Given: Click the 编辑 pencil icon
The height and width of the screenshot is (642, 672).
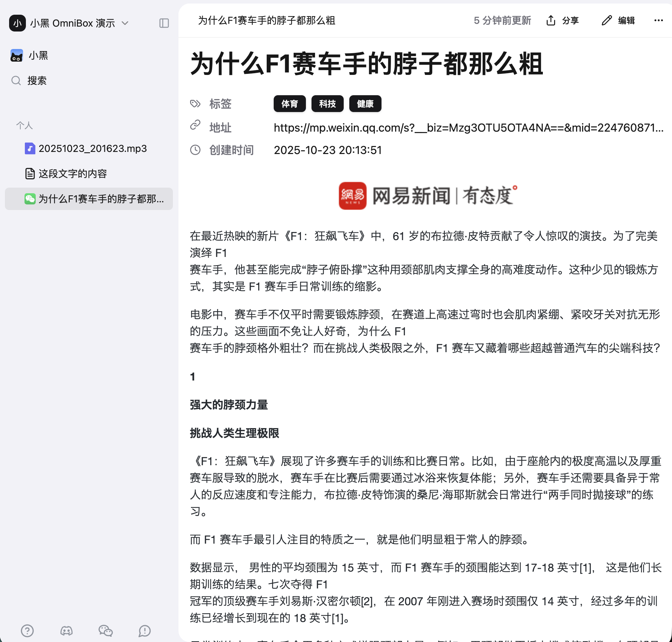Looking at the screenshot, I should tap(607, 21).
